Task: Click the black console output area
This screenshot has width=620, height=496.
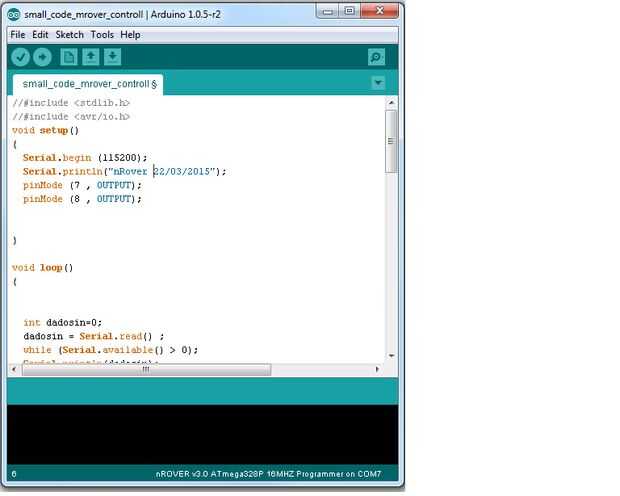Action: 202,434
